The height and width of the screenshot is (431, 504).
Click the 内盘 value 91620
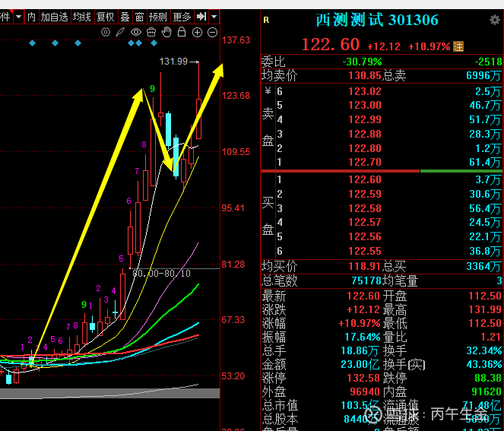click(x=487, y=391)
